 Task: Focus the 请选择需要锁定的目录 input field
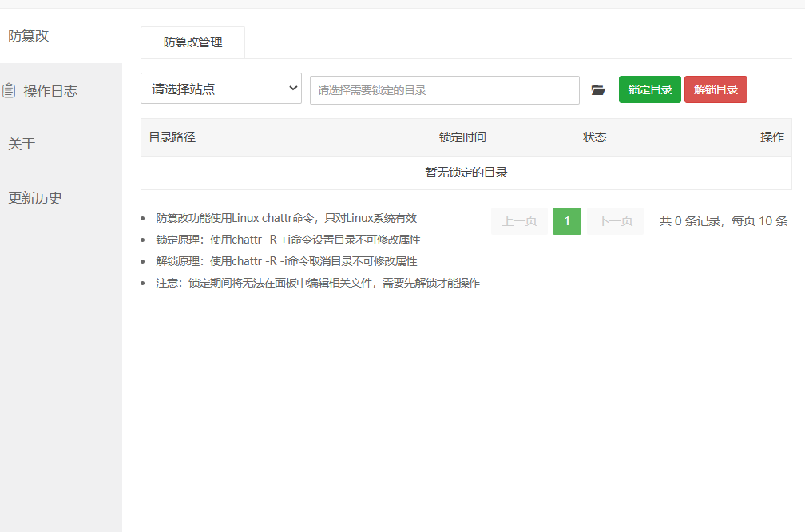click(444, 90)
